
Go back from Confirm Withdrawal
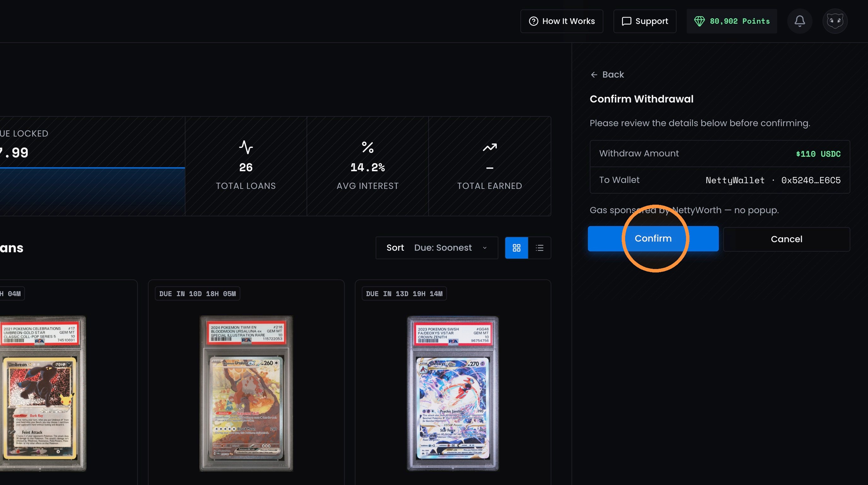[x=607, y=74]
